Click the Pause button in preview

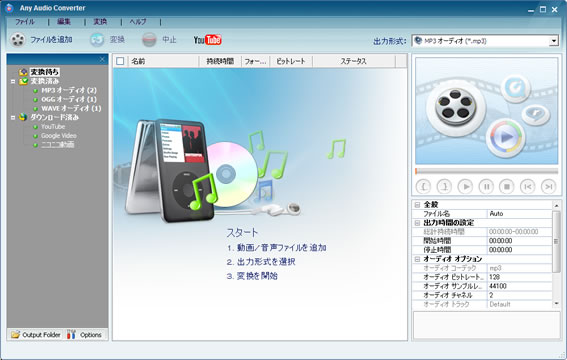[486, 187]
